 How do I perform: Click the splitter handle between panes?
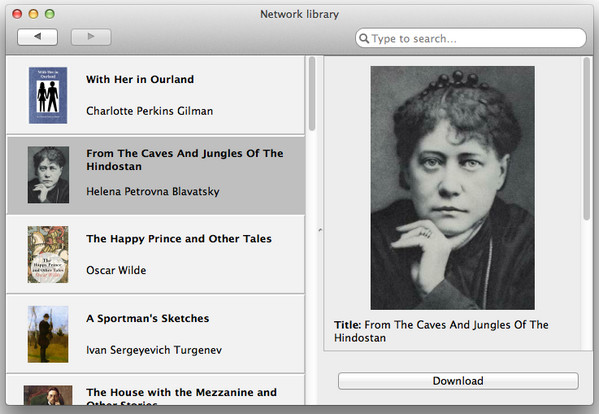click(x=320, y=230)
